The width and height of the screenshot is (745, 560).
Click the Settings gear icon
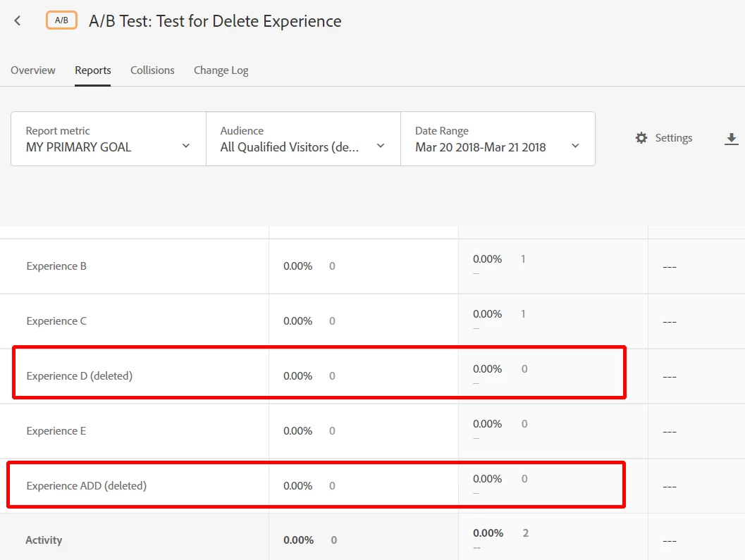tap(641, 138)
